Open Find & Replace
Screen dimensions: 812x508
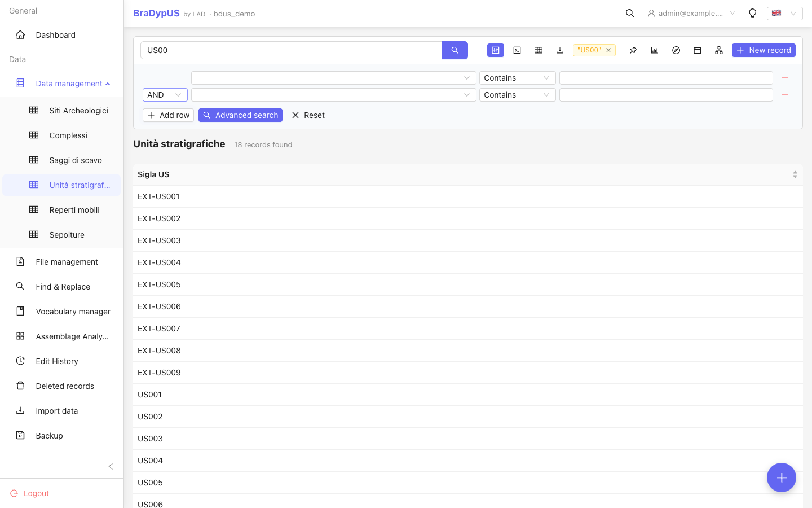(x=62, y=287)
